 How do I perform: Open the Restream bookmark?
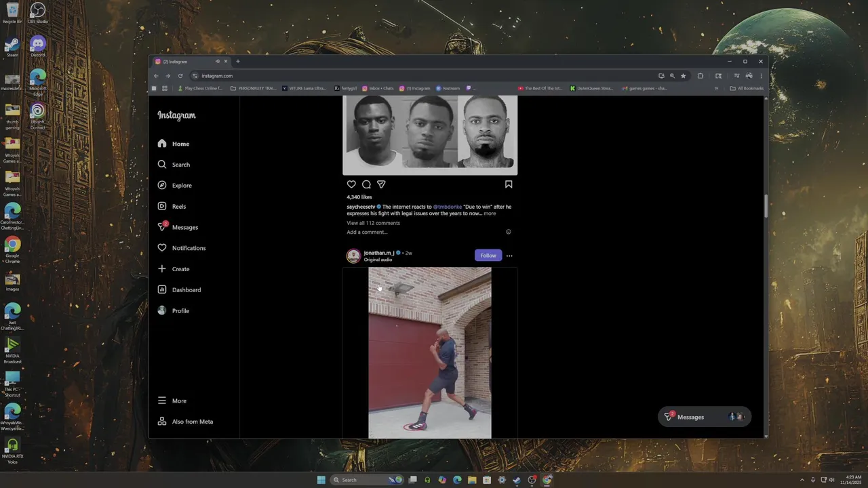[x=448, y=88]
